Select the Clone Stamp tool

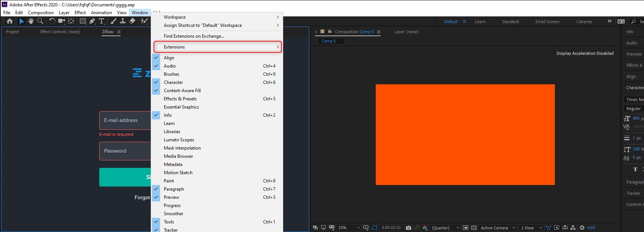point(122,21)
